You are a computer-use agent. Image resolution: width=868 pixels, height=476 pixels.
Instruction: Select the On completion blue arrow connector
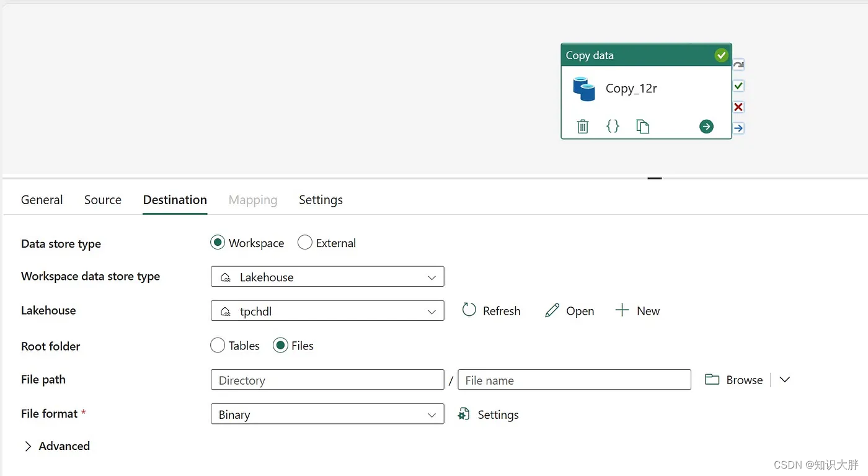tap(738, 128)
